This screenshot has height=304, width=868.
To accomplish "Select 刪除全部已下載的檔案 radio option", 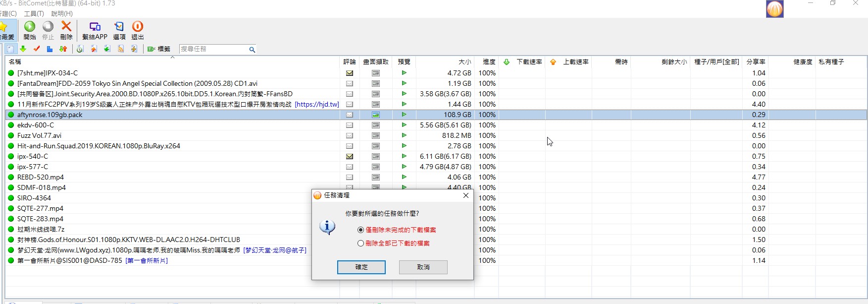I will [x=394, y=243].
